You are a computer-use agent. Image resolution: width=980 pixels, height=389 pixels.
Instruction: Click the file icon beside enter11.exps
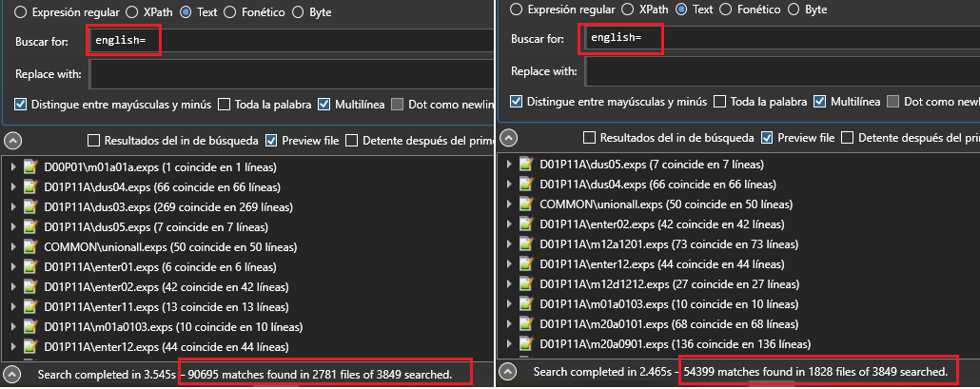click(30, 307)
